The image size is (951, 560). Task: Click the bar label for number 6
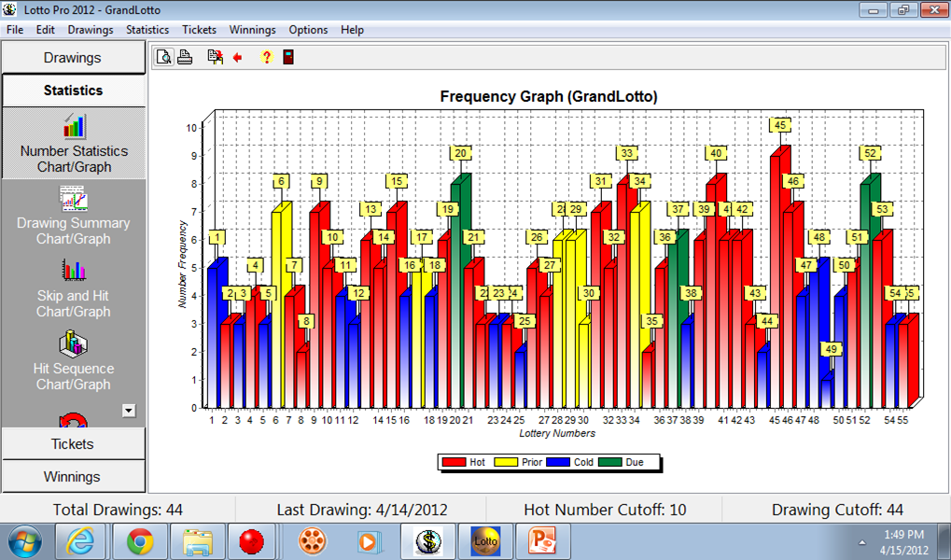(x=282, y=181)
